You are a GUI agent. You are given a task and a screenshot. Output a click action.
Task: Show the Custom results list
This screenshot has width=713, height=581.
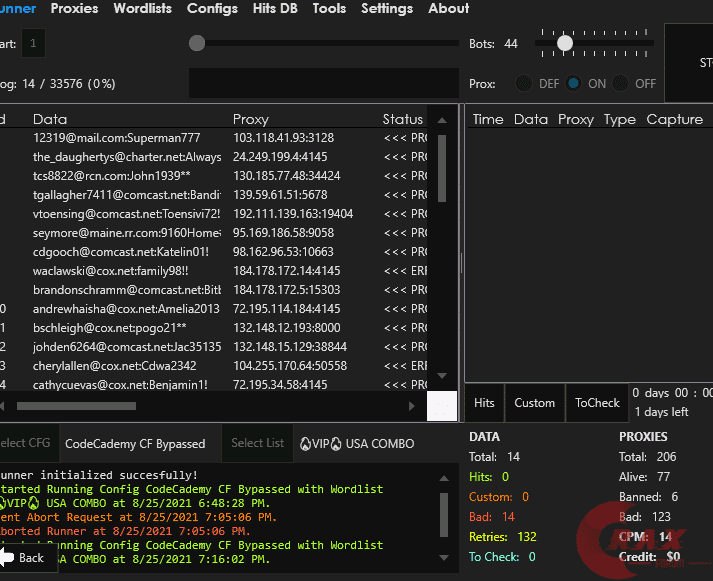click(x=535, y=403)
